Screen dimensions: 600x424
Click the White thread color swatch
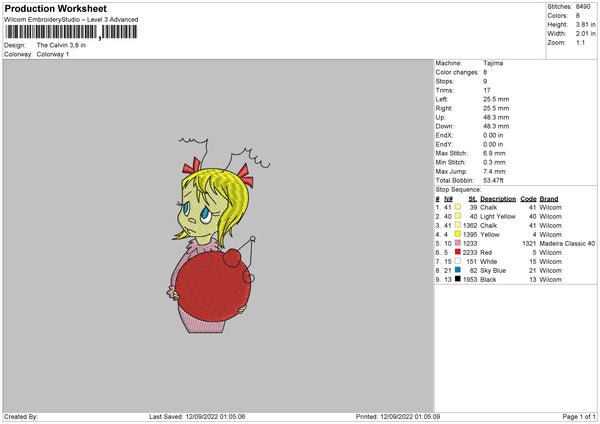tap(458, 261)
